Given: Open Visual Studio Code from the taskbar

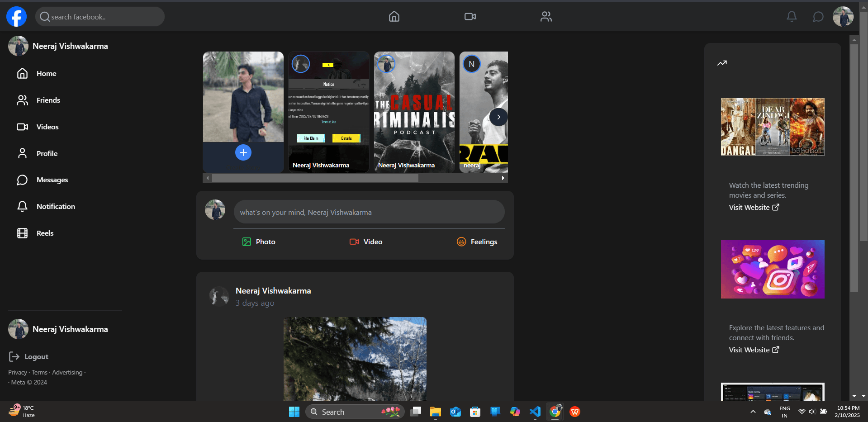Looking at the screenshot, I should (535, 412).
